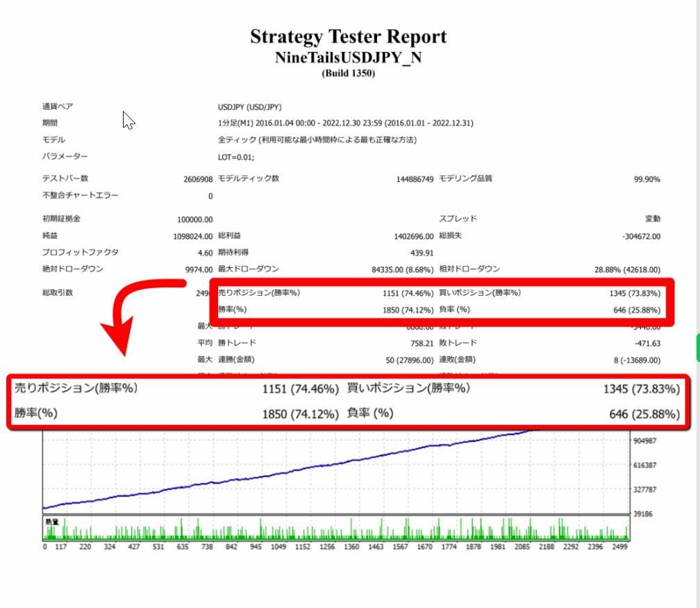
Task: Click the (Build 1350) text
Action: pyautogui.click(x=348, y=73)
